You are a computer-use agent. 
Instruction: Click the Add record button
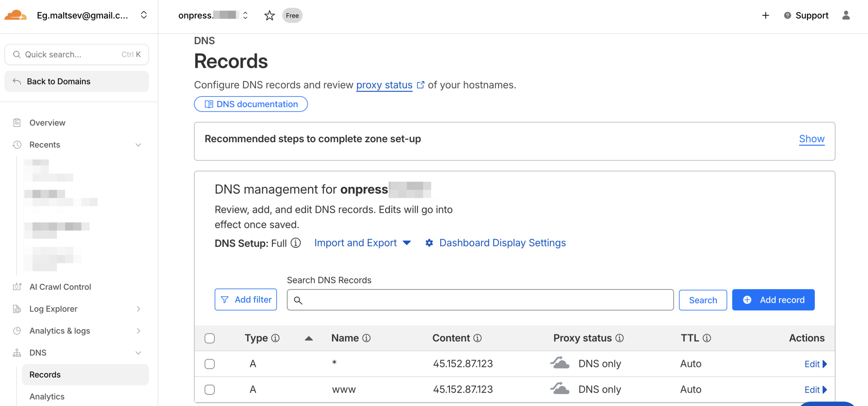(773, 300)
